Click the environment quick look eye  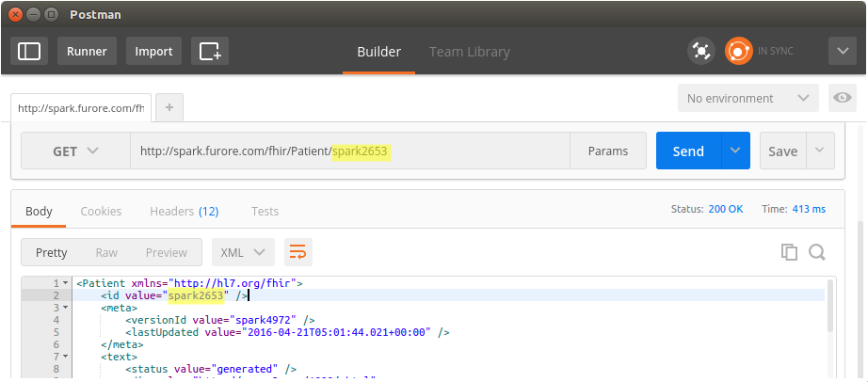point(842,98)
